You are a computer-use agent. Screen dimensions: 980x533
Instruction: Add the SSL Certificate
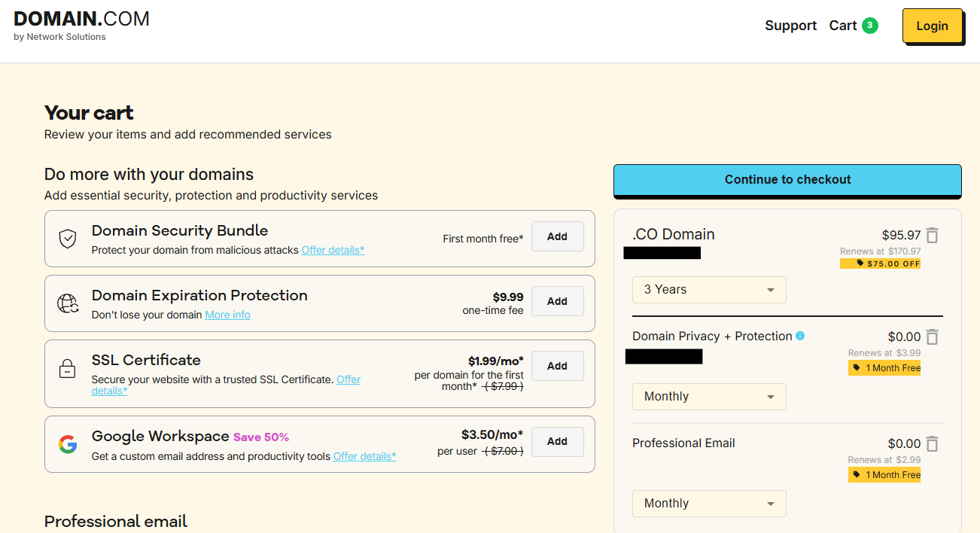(557, 366)
